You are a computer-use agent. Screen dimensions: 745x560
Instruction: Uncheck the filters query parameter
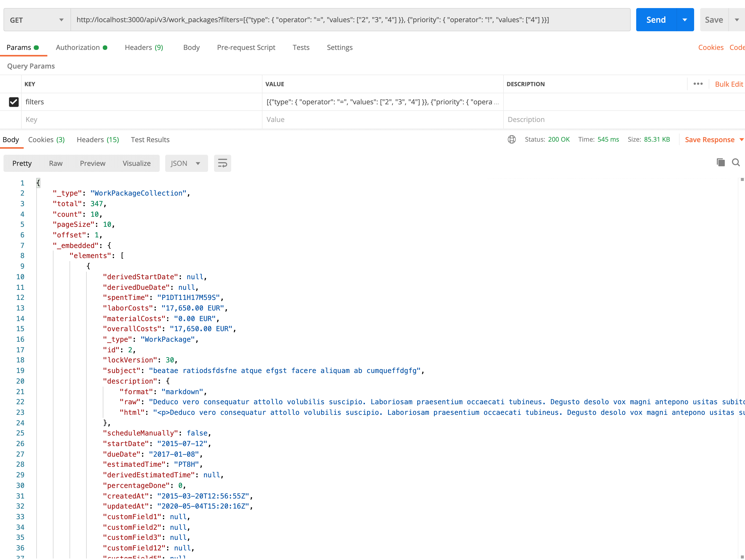13,102
